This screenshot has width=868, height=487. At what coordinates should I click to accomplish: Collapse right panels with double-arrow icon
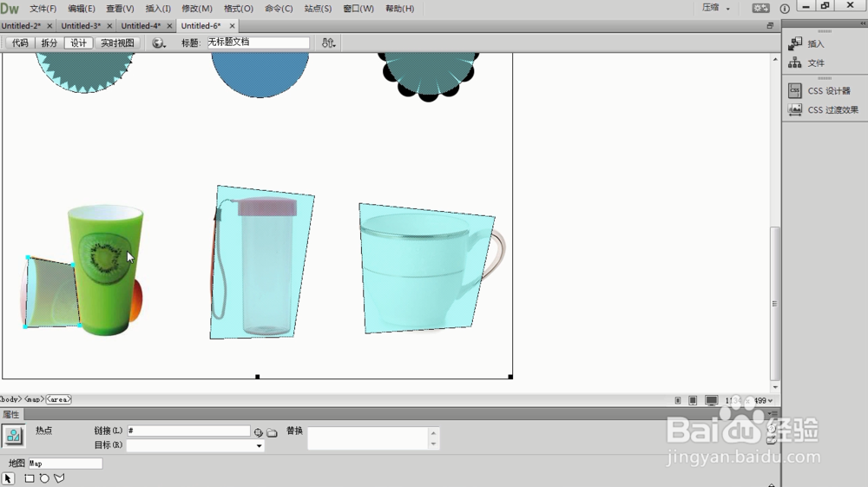tap(863, 23)
